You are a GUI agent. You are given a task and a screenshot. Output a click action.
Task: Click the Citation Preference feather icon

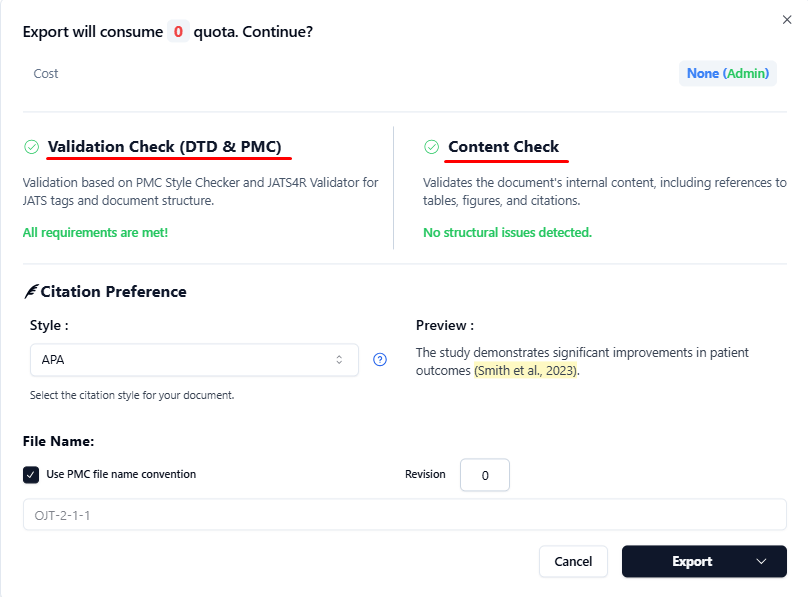[31, 292]
